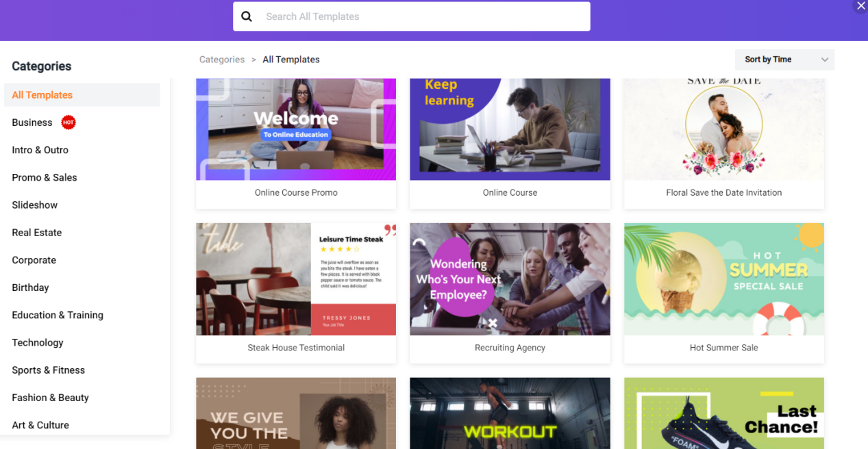Pick the Hot Summer Sale template
This screenshot has height=449, width=868.
click(724, 293)
